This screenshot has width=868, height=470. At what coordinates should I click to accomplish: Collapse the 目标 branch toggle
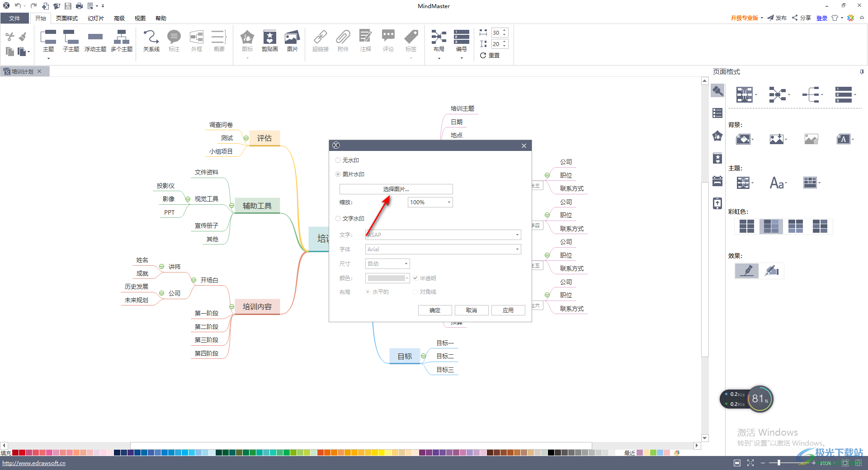tap(423, 357)
